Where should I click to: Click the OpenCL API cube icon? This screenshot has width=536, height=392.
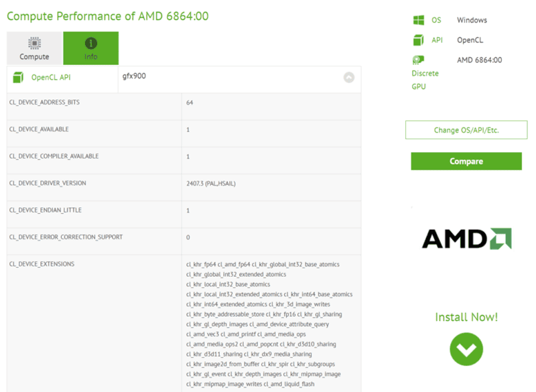(x=18, y=78)
